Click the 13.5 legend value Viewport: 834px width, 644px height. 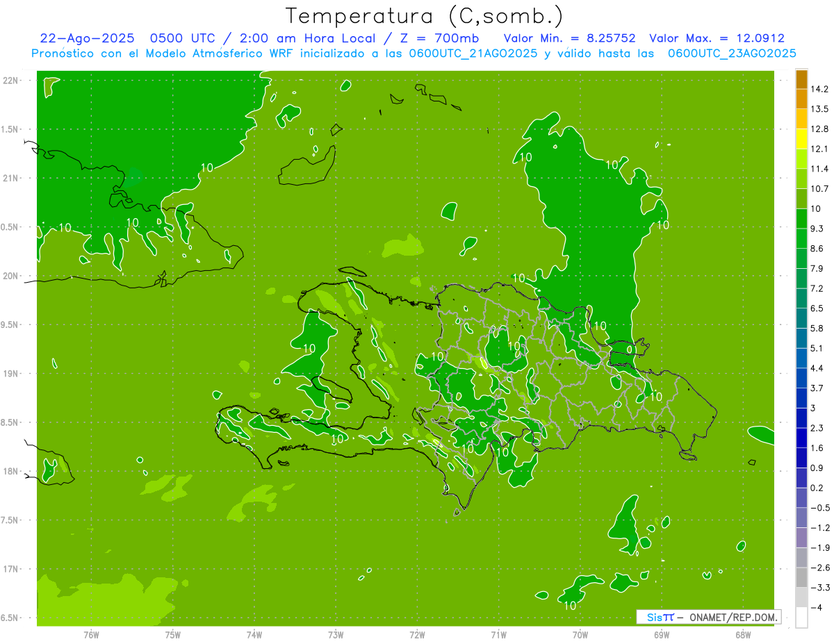click(819, 109)
